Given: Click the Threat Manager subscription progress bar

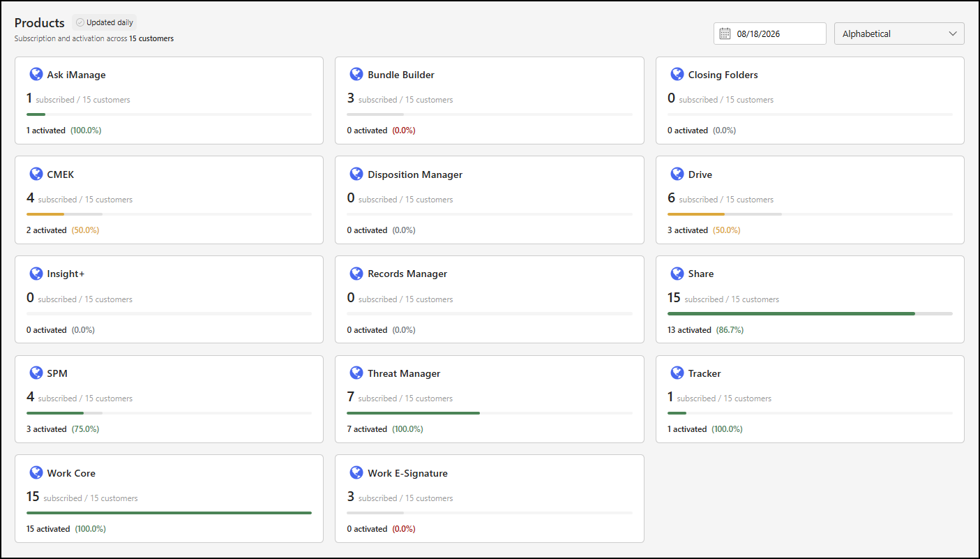Looking at the screenshot, I should tap(490, 413).
